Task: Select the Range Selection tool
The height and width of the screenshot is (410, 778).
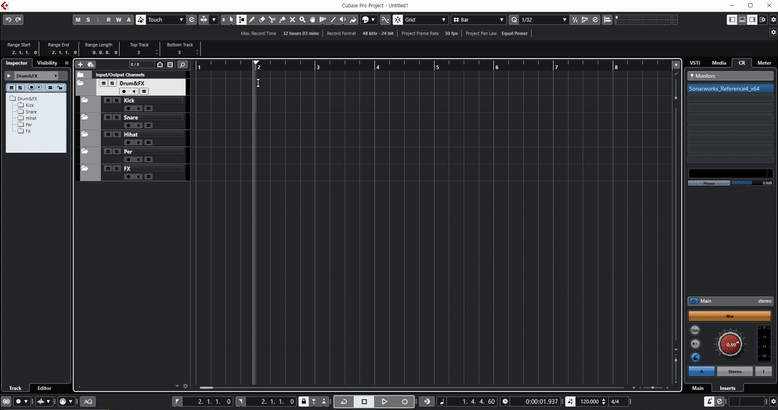Action: coord(241,20)
